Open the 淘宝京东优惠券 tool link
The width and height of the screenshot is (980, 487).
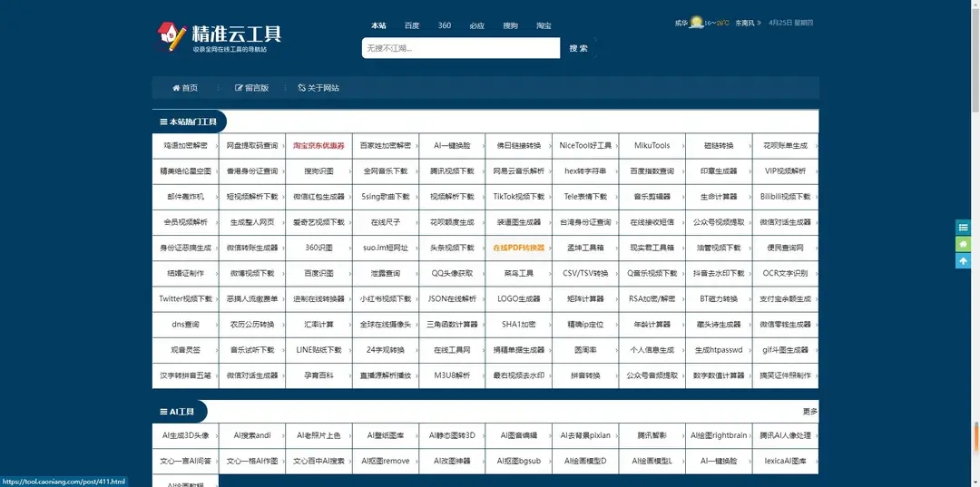coord(318,145)
